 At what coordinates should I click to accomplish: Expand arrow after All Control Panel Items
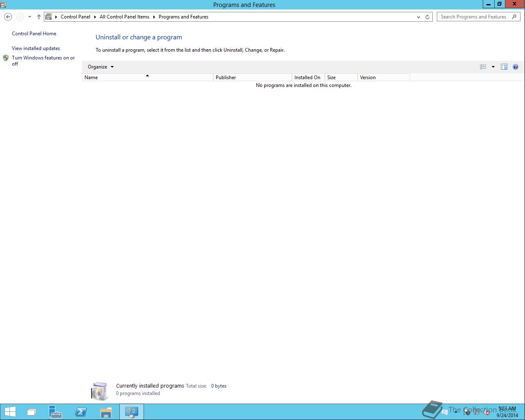(154, 17)
